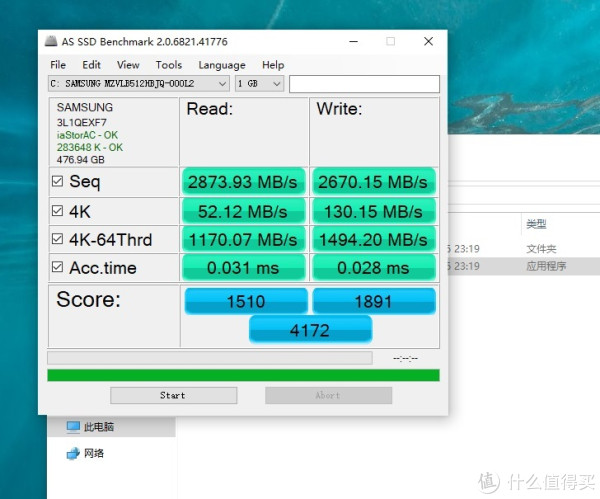Open the Tools menu

point(168,65)
